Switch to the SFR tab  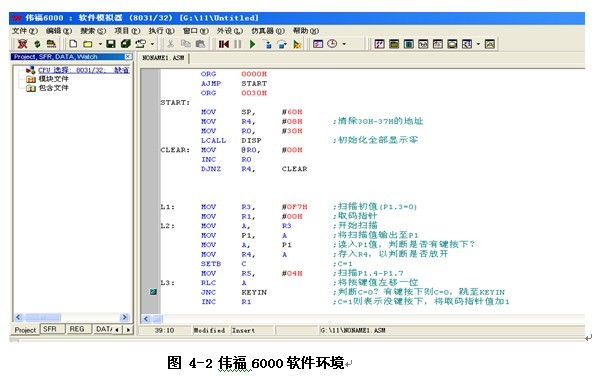(x=50, y=329)
